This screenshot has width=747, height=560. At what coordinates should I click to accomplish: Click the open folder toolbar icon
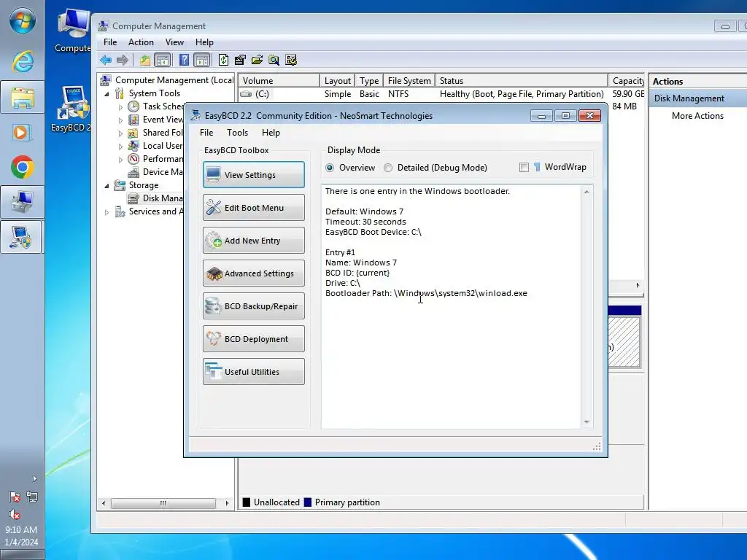tap(258, 60)
